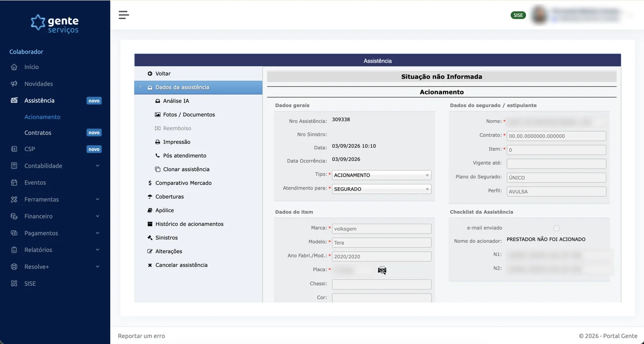Expand the Relatórios menu chevron
This screenshot has width=644, height=344.
(x=97, y=250)
